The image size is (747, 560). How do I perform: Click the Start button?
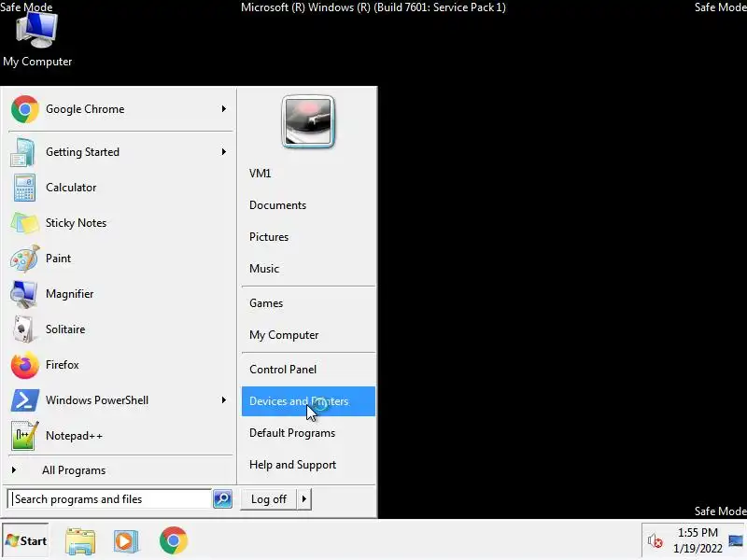pos(26,541)
